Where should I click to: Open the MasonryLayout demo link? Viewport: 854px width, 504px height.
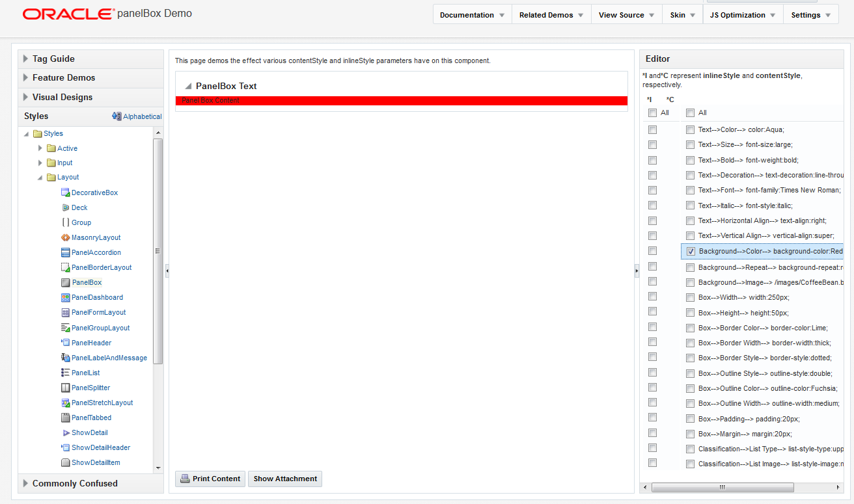[x=96, y=237]
